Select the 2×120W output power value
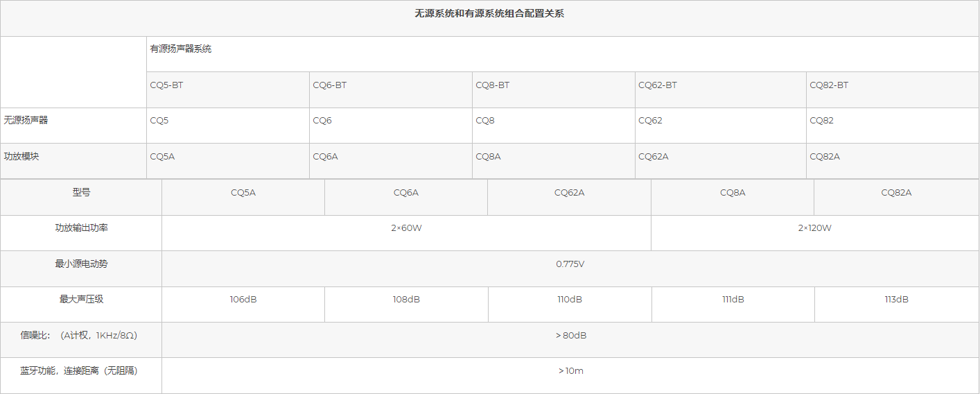980x394 pixels. point(814,228)
